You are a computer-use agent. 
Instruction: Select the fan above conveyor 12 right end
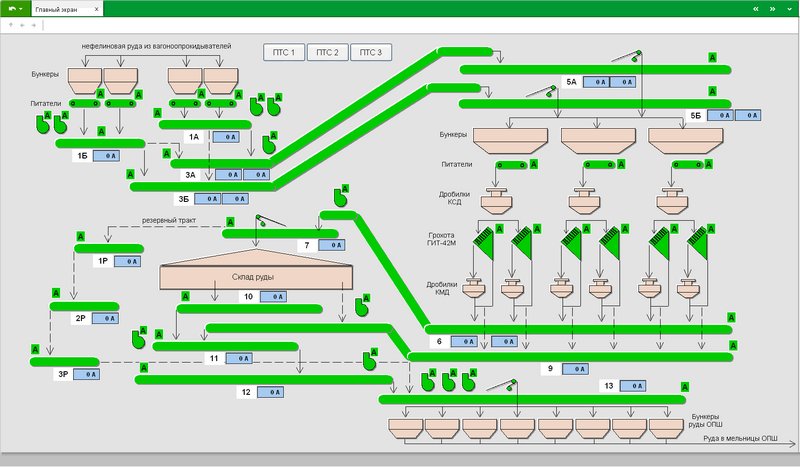click(369, 361)
